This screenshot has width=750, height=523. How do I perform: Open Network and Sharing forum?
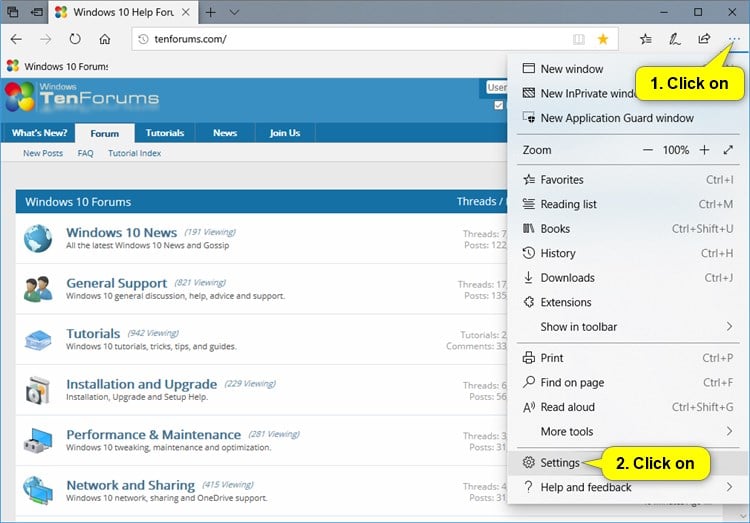(131, 485)
